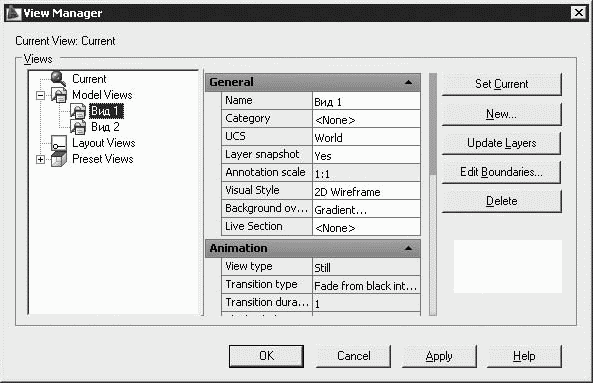This screenshot has height=383, width=593.
Task: Click the Name property label
Action: click(x=239, y=100)
